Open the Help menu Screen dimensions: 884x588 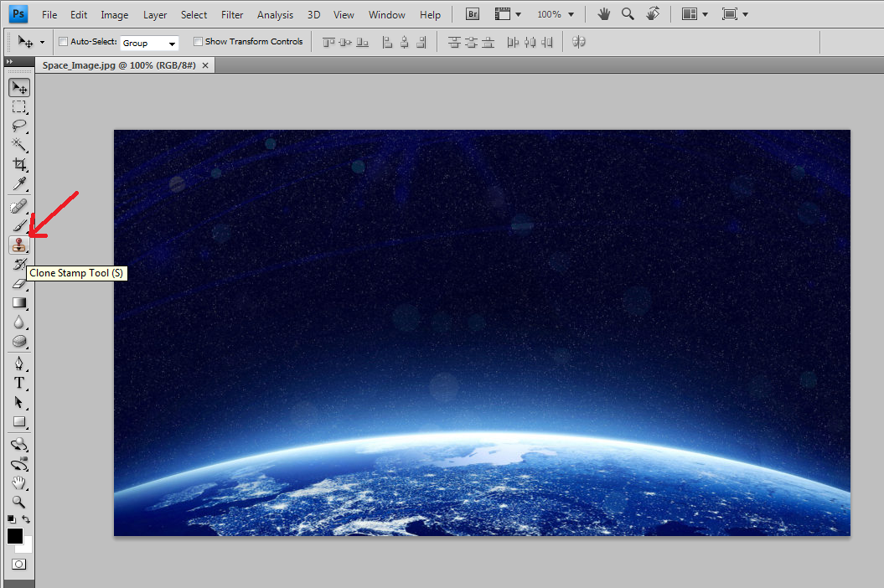tap(430, 14)
